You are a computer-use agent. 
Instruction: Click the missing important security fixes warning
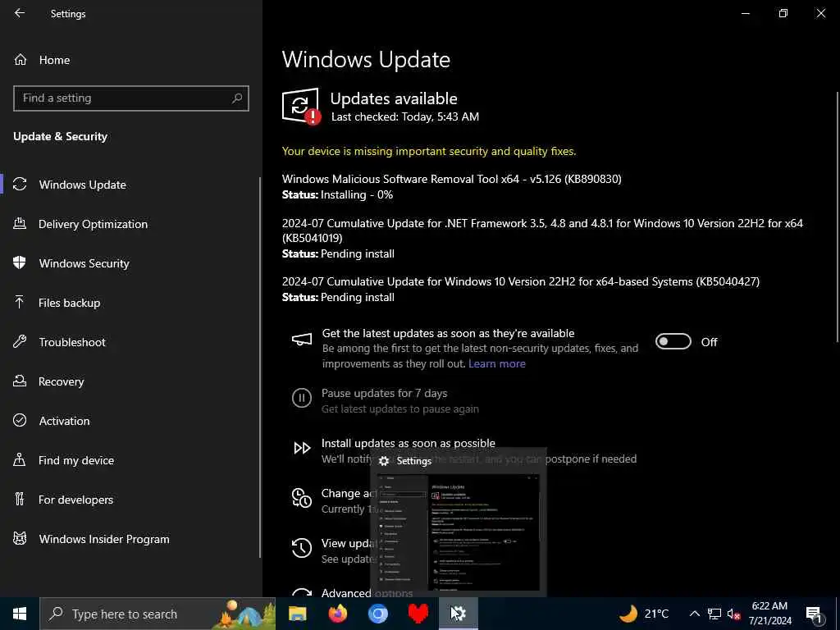[x=429, y=151]
